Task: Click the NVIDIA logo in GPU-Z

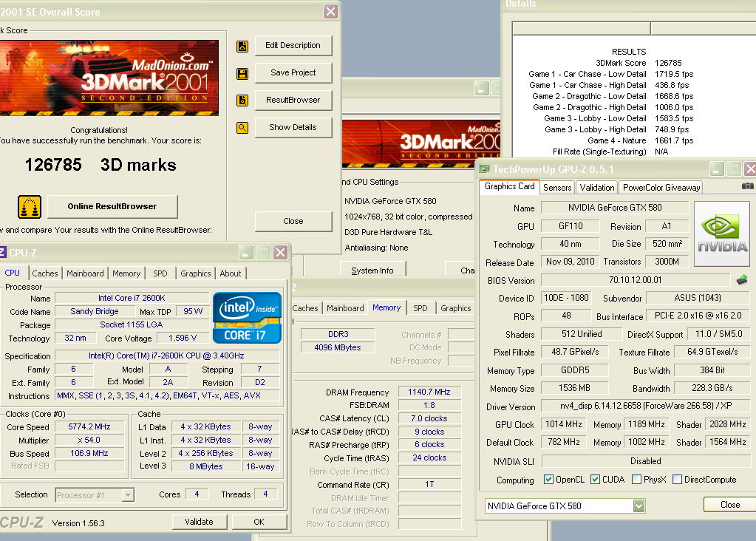Action: pyautogui.click(x=722, y=234)
